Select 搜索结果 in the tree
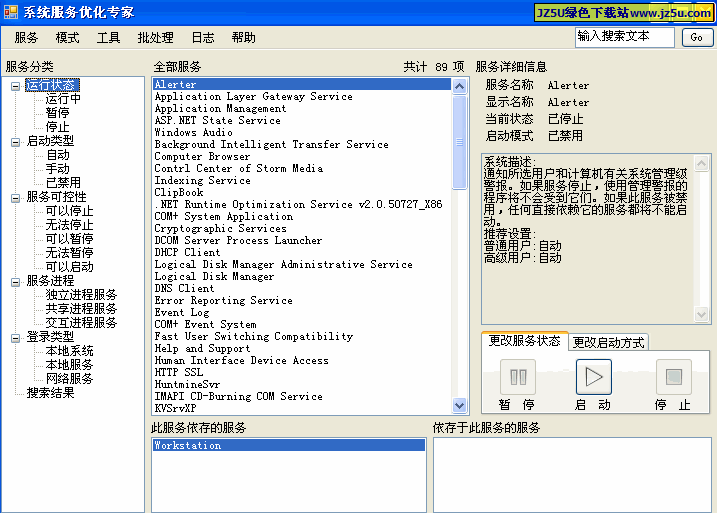The height and width of the screenshot is (513, 717). coord(50,393)
